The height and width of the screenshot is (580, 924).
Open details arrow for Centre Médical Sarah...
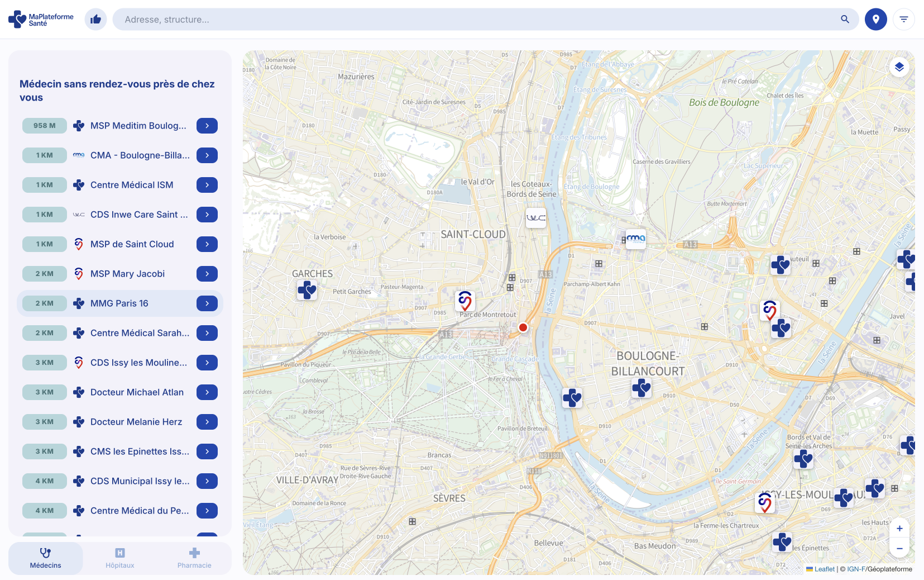207,333
